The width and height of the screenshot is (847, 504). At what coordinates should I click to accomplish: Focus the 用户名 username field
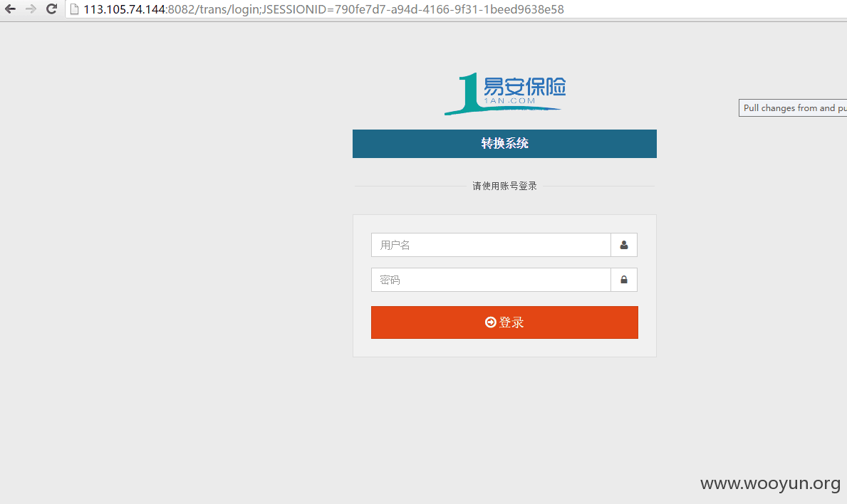point(491,245)
